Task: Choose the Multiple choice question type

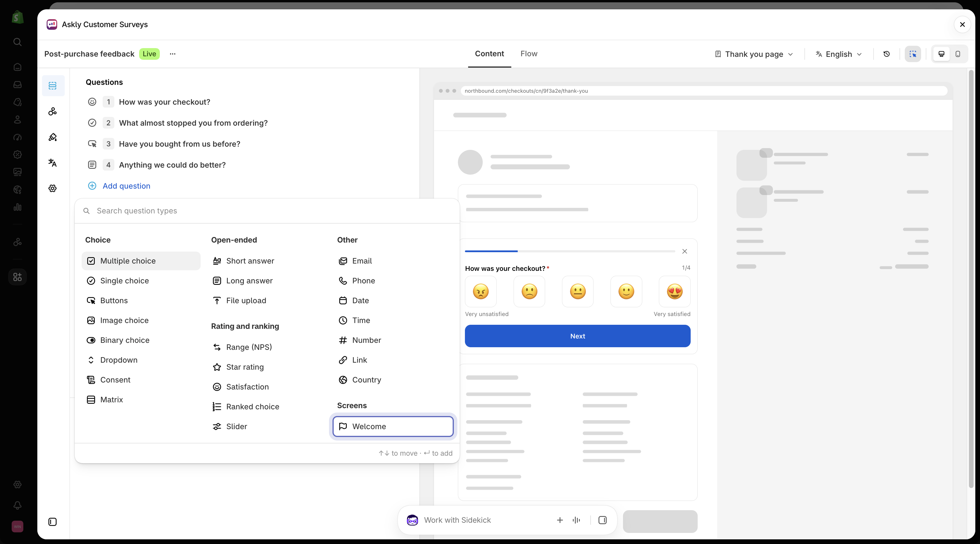Action: pyautogui.click(x=141, y=261)
